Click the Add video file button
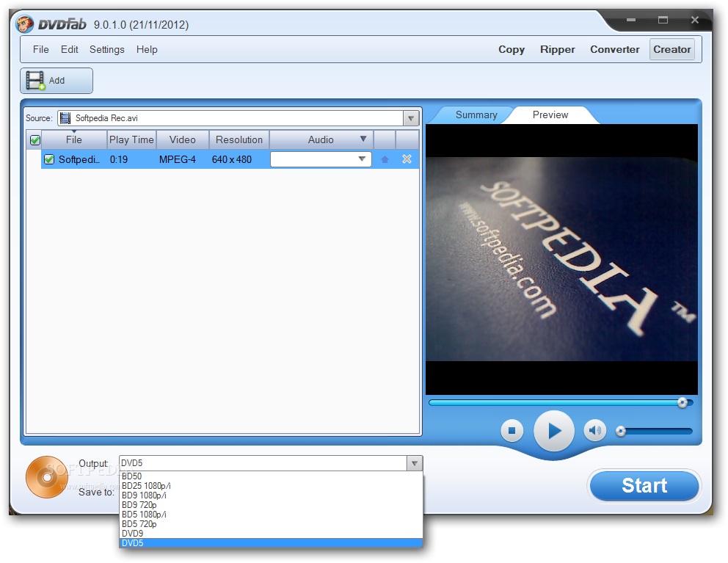Image resolution: width=728 pixels, height=563 pixels. 57,81
